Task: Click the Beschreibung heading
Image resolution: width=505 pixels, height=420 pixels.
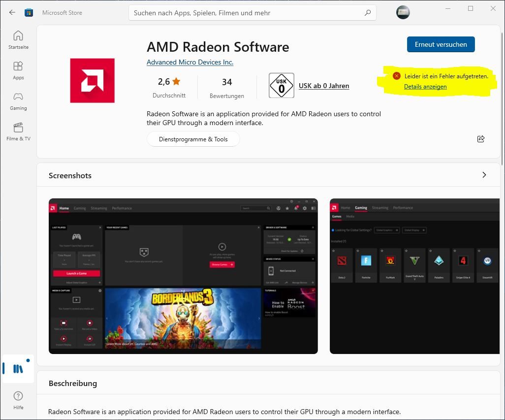Action: click(73, 383)
